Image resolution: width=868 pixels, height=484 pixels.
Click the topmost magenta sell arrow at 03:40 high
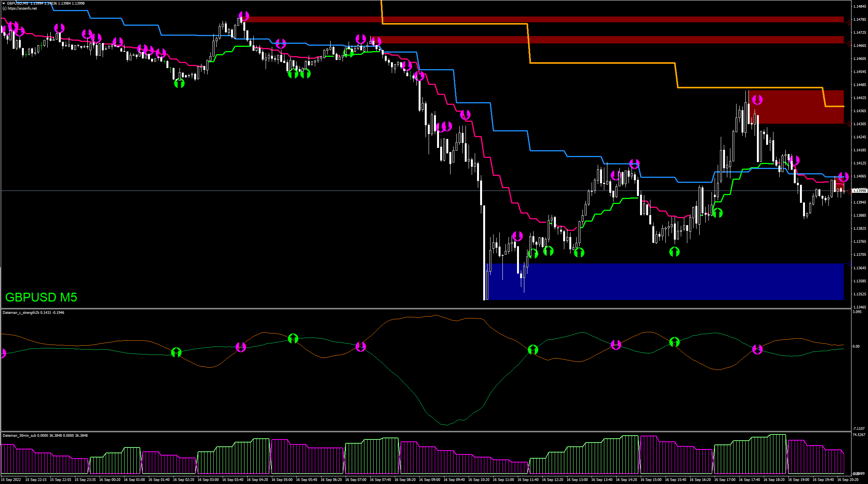[244, 16]
